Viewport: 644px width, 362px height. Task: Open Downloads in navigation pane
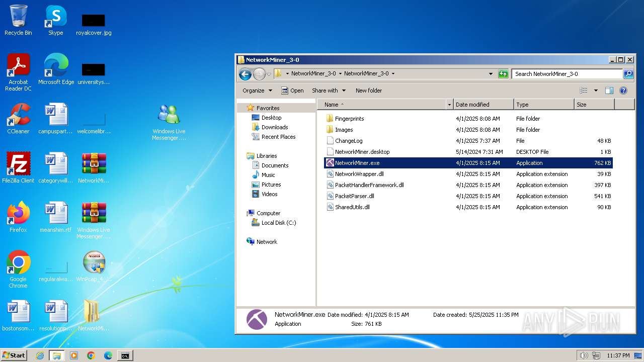pos(275,127)
